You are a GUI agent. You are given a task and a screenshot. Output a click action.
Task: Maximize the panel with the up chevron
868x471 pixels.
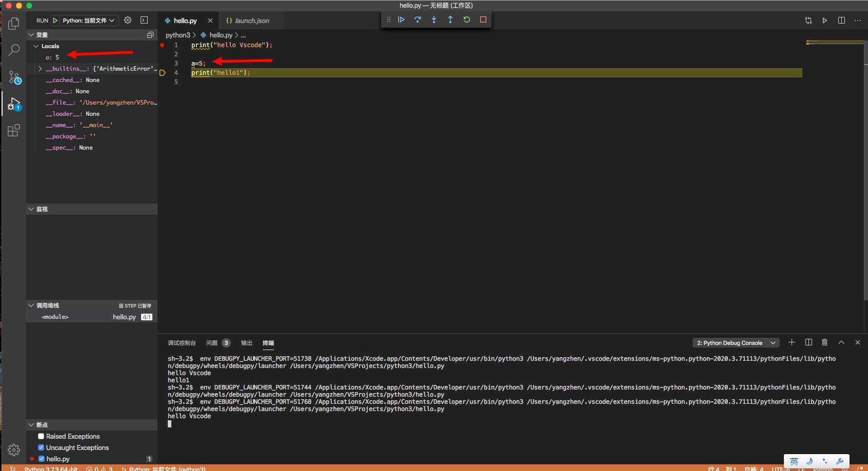[x=841, y=342]
